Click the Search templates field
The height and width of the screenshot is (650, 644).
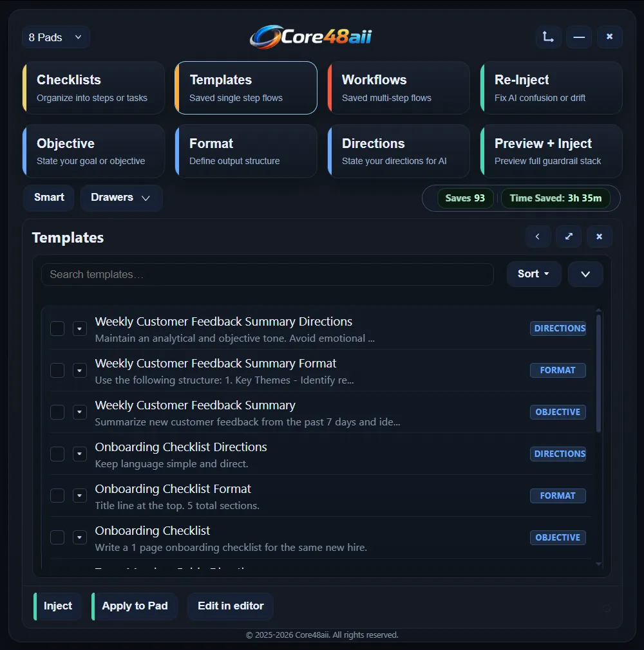pos(267,274)
